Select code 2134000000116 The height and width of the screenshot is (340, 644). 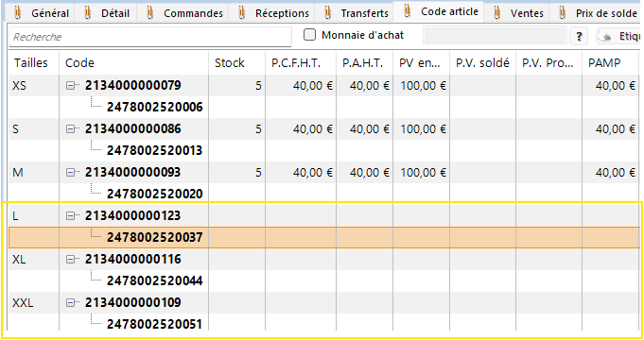[133, 259]
